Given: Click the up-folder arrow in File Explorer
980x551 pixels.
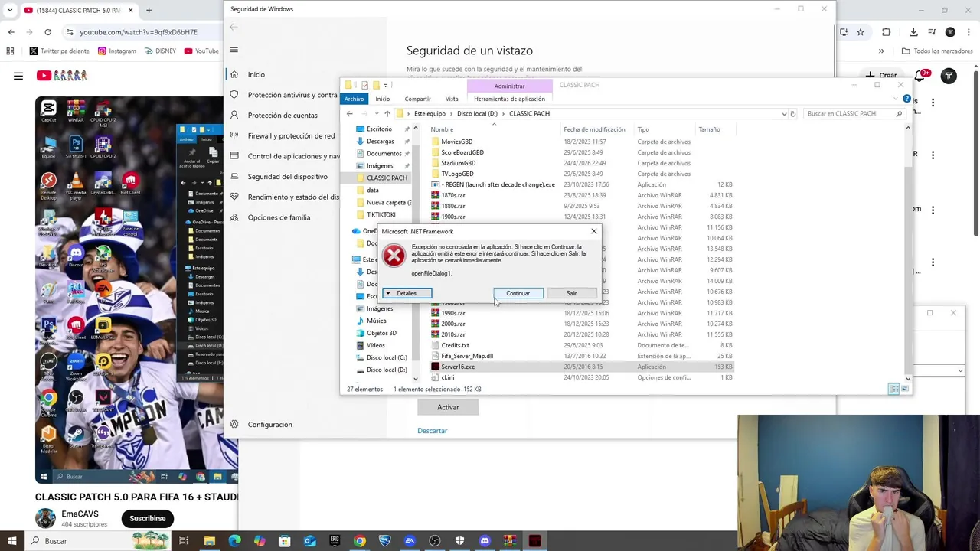Looking at the screenshot, I should pyautogui.click(x=387, y=113).
